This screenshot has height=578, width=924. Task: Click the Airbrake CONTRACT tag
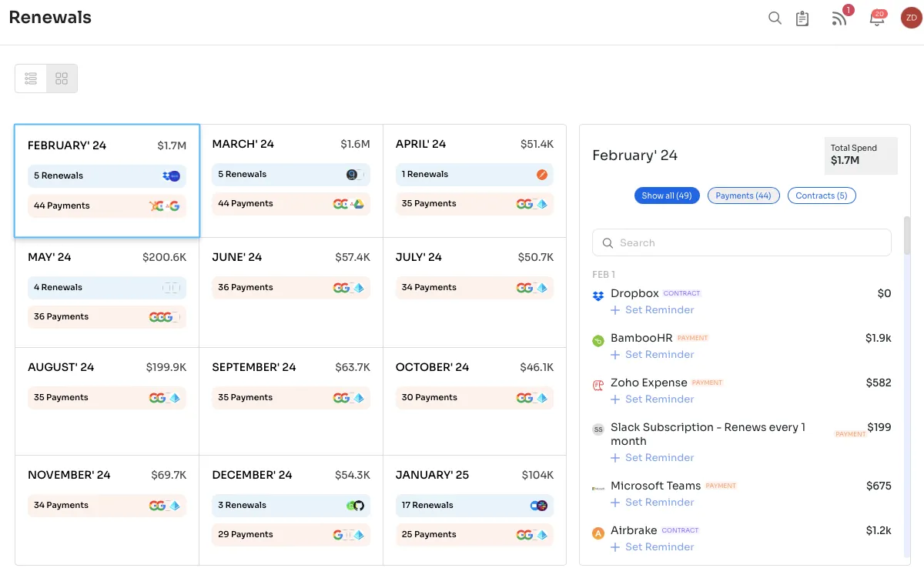point(680,530)
